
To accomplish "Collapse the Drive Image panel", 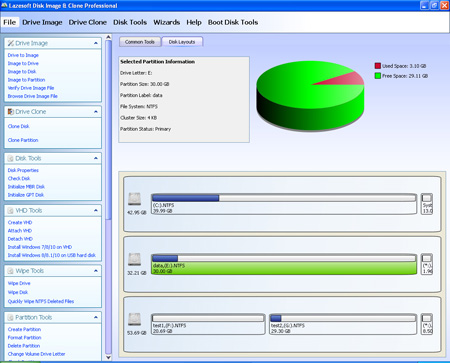I will pyautogui.click(x=96, y=43).
